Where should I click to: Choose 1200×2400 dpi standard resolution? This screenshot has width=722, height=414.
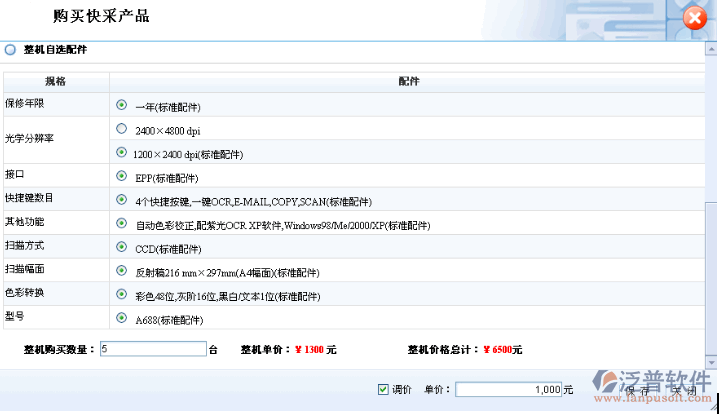(x=122, y=153)
